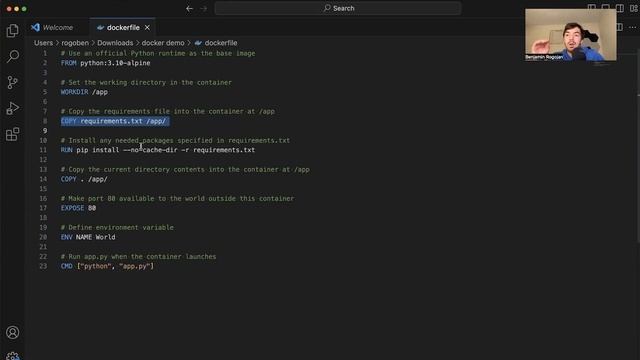
Task: Click docker demo in the breadcrumb
Action: (x=163, y=43)
